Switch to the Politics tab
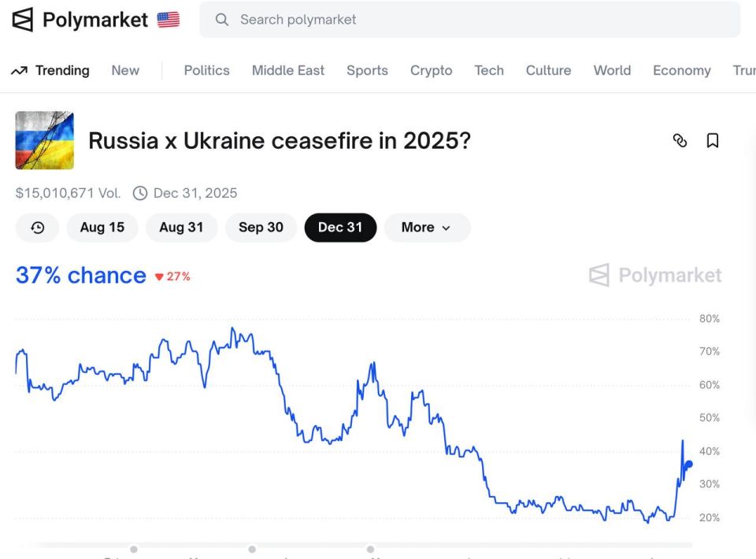The height and width of the screenshot is (559, 756). (206, 70)
